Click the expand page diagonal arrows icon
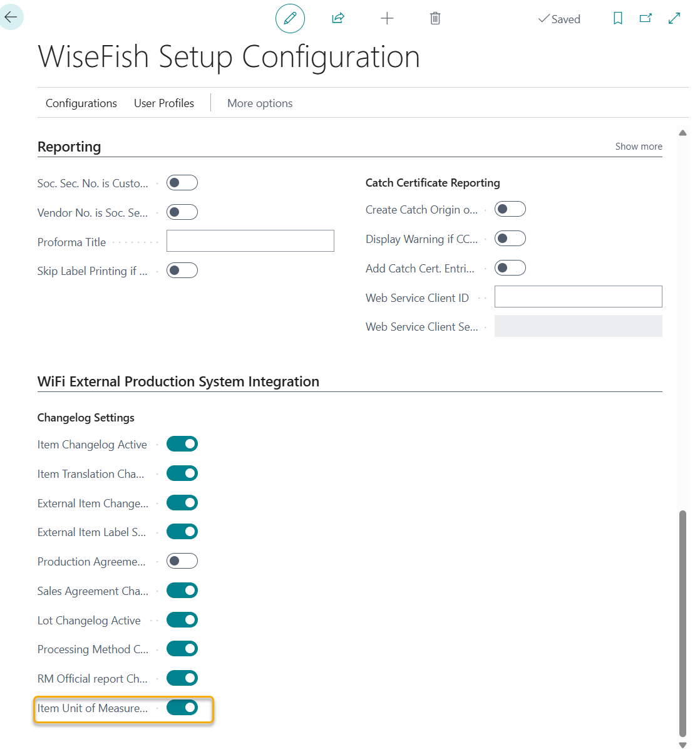The width and height of the screenshot is (700, 749). click(674, 19)
